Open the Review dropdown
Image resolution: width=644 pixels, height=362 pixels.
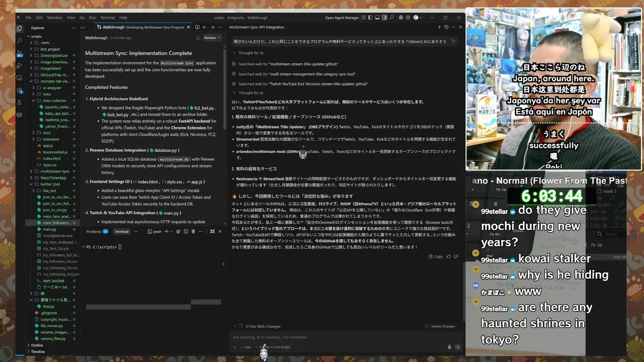[212, 38]
